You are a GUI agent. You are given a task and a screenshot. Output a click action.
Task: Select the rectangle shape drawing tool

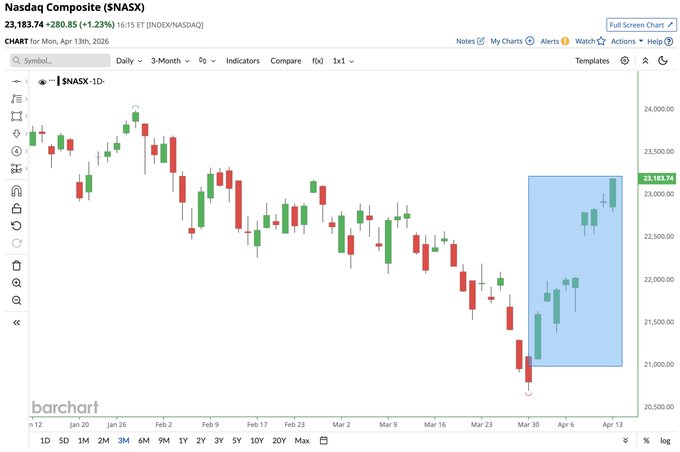[x=16, y=116]
